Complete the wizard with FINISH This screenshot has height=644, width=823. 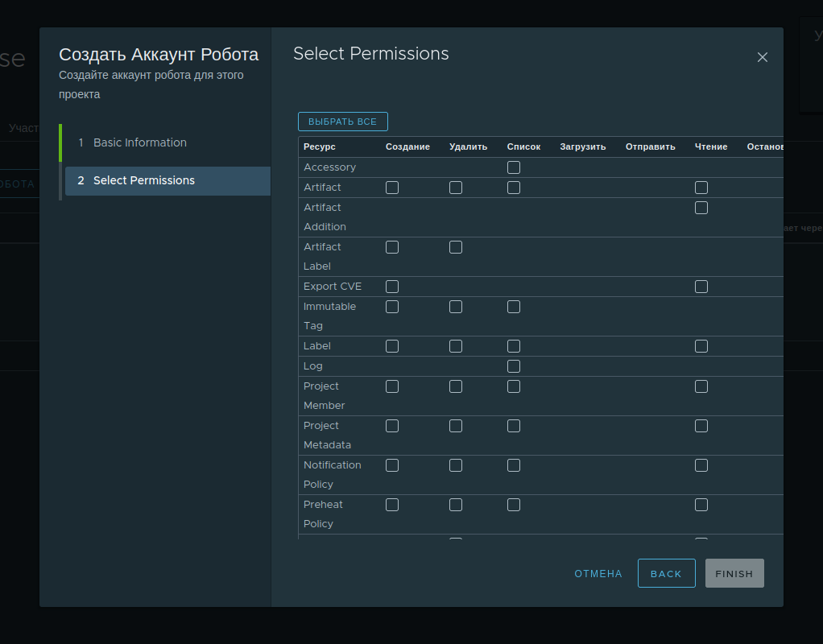coord(734,573)
